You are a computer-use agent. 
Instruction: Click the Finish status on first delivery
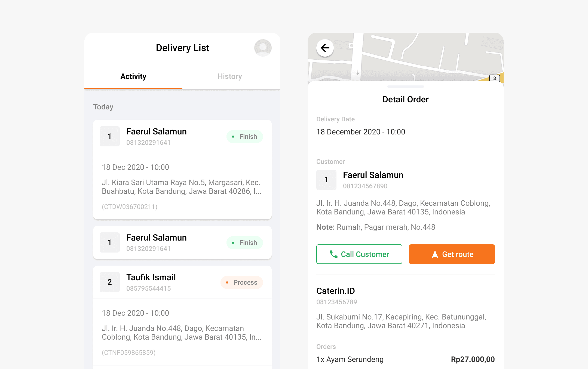coord(244,137)
